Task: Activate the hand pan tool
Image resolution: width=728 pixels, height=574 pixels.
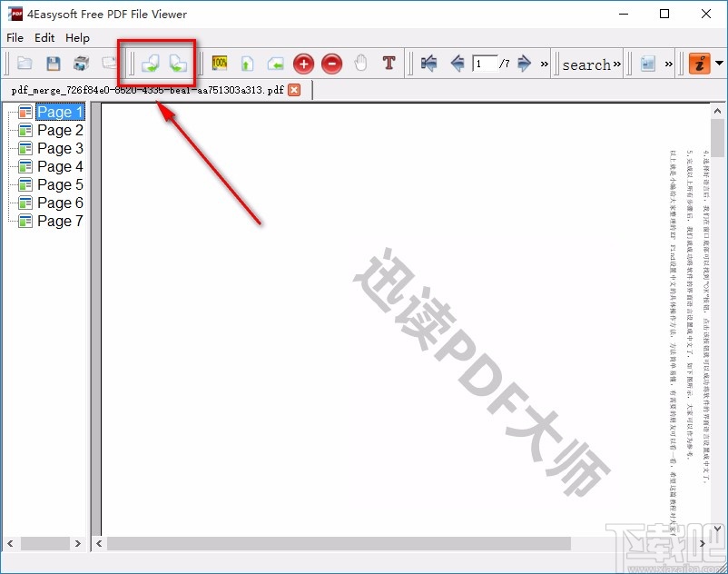Action: pyautogui.click(x=359, y=64)
